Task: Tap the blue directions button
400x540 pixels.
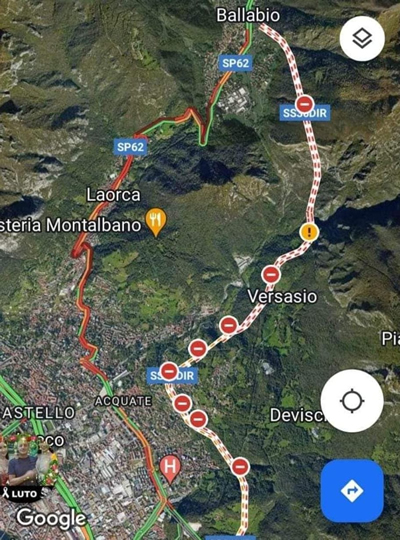Action: [x=352, y=491]
